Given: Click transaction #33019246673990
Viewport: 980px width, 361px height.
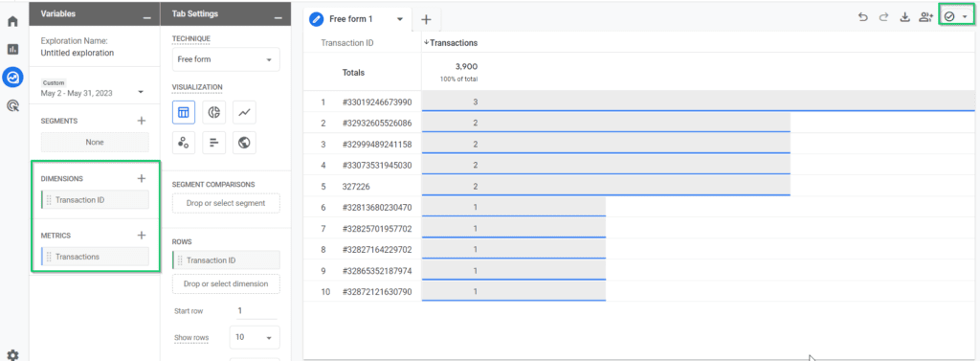Looking at the screenshot, I should coord(377,102).
